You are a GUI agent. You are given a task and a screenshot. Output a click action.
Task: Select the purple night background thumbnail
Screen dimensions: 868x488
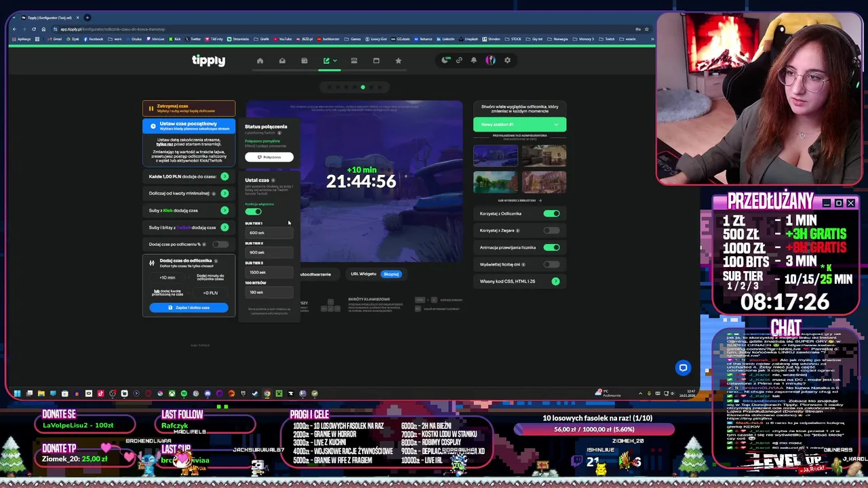pos(495,156)
